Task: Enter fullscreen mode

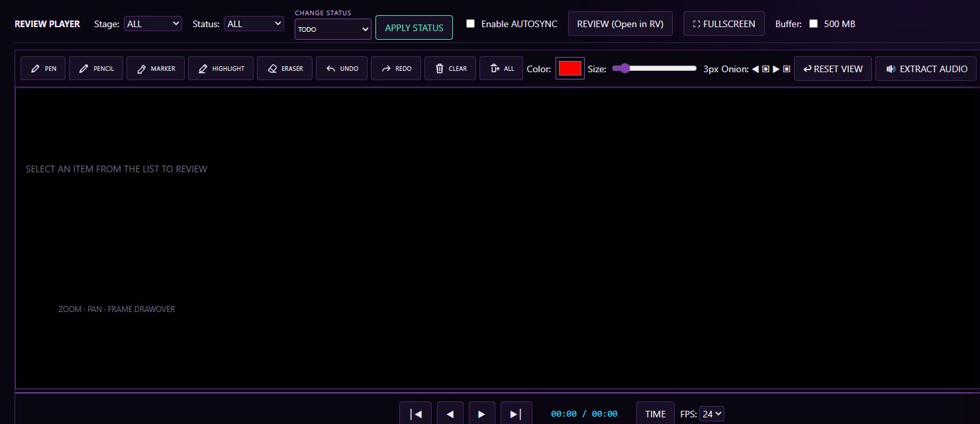Action: pyautogui.click(x=724, y=24)
